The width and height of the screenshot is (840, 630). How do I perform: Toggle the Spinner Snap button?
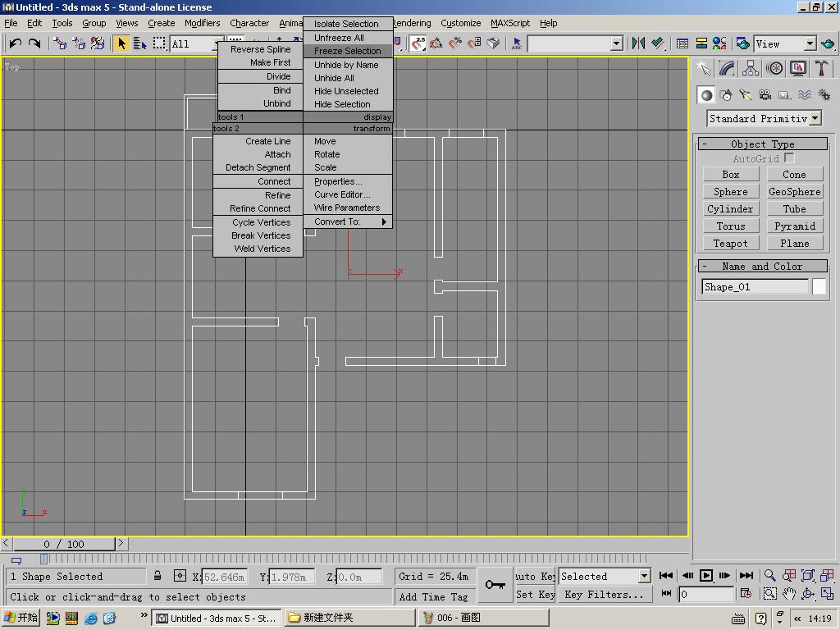[475, 43]
